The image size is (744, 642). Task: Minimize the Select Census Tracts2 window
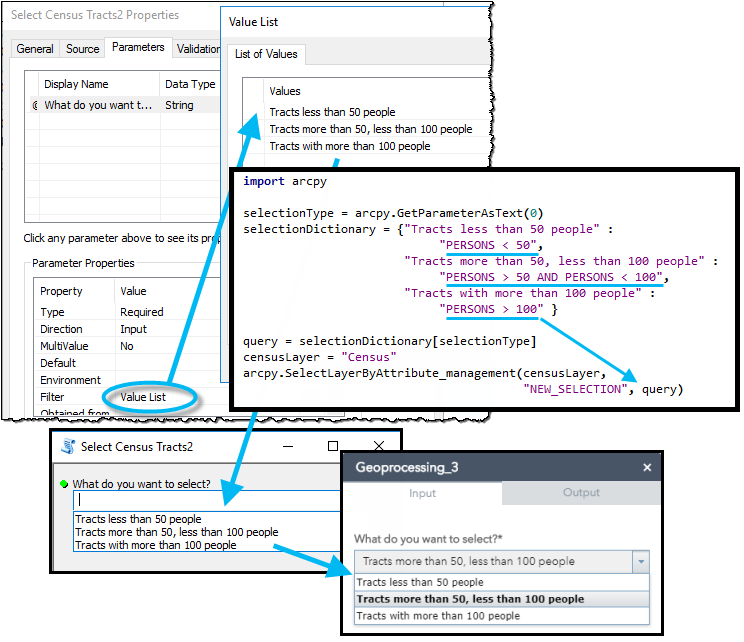coord(288,447)
